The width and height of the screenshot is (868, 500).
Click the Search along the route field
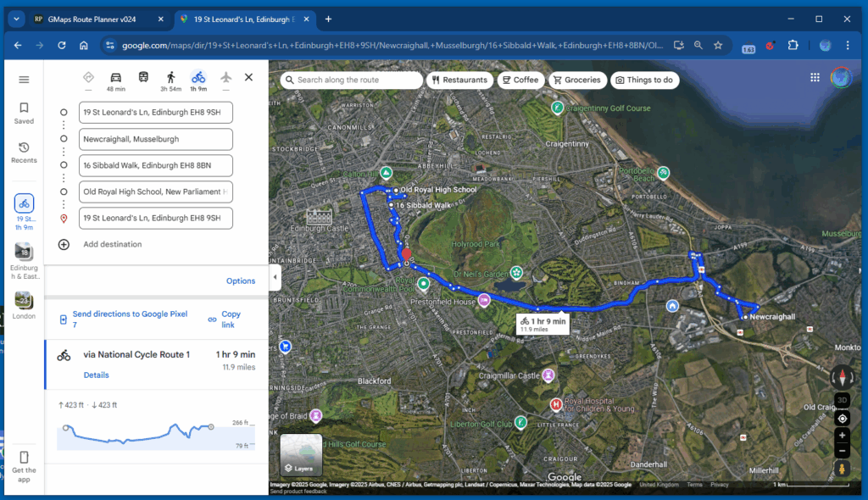[352, 80]
